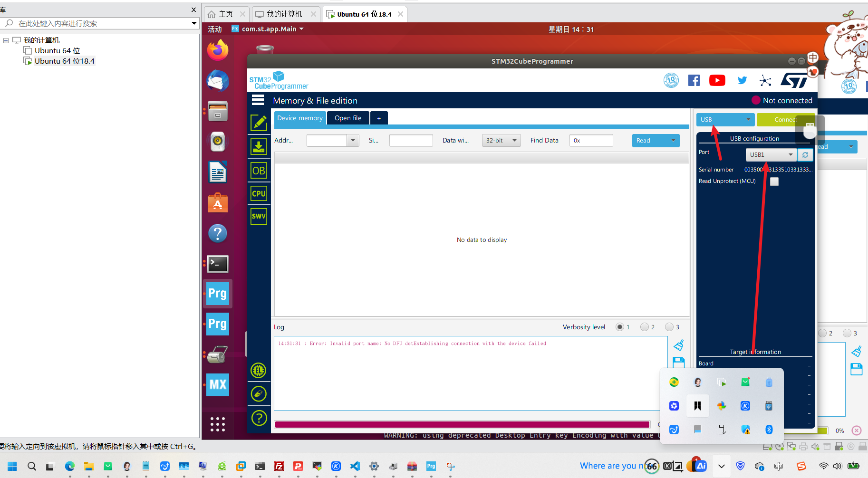Toggle Read Unprotect (MCU) checkbox
The image size is (868, 478).
(774, 182)
